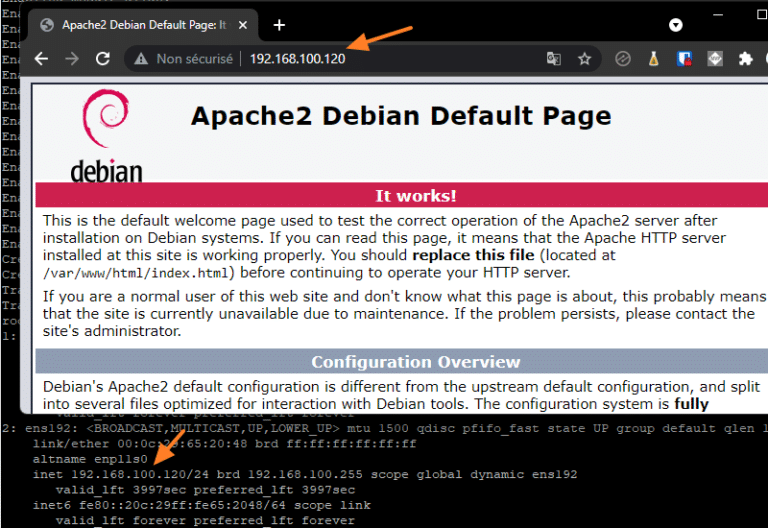The image size is (768, 528).
Task: Close the Apache2 Debian Default Page tab
Action: click(245, 25)
